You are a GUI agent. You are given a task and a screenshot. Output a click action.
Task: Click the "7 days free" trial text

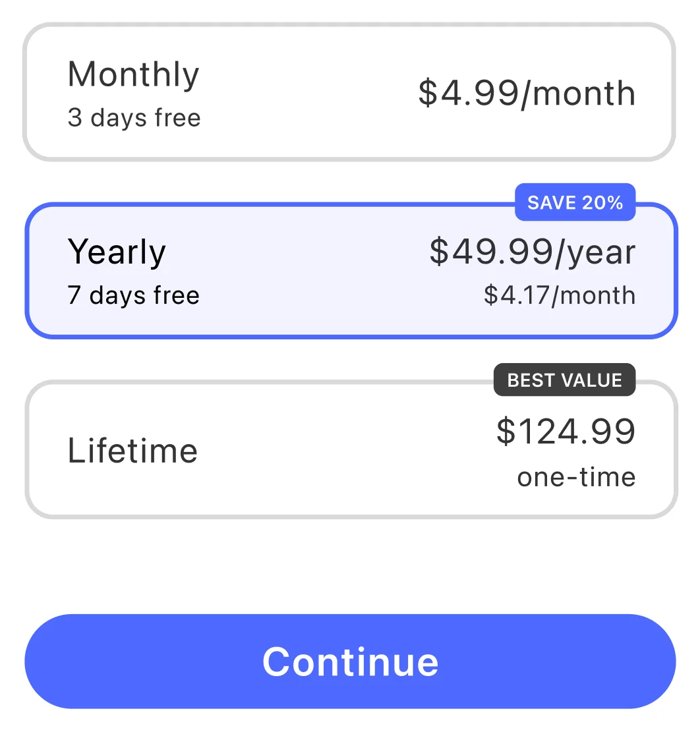click(133, 295)
